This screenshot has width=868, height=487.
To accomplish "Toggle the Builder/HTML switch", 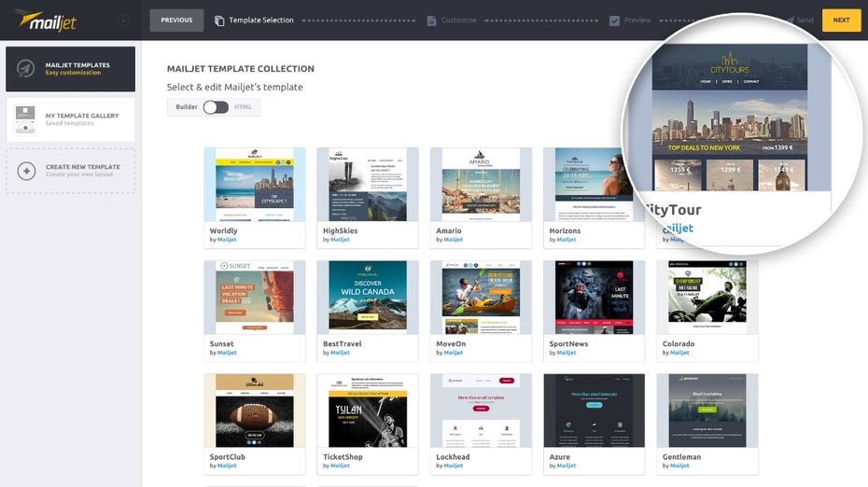I will tap(216, 107).
